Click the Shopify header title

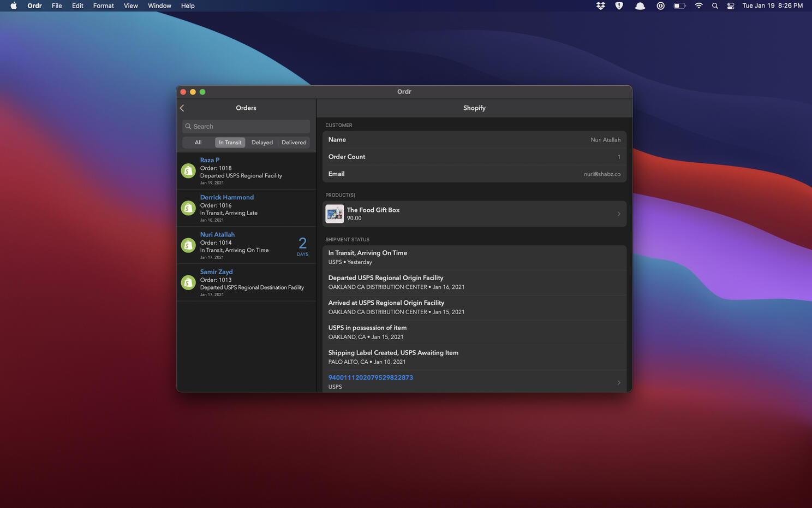pyautogui.click(x=474, y=108)
